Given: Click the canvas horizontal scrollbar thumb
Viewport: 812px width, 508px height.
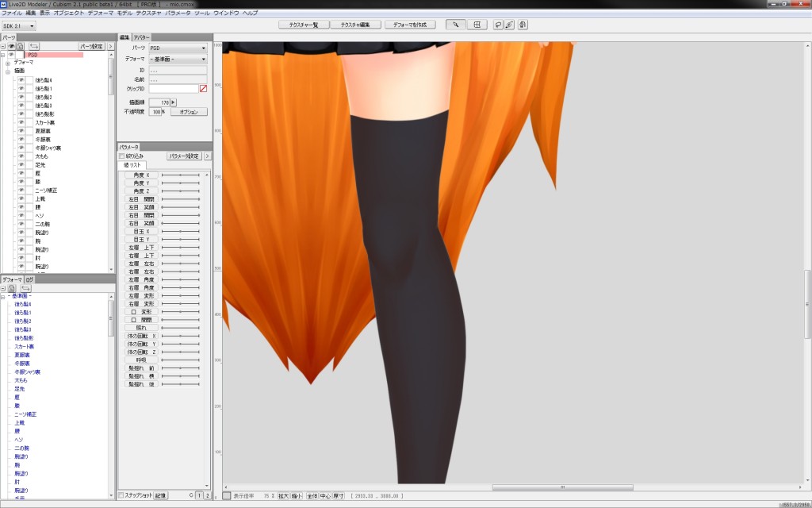Looking at the screenshot, I should click(562, 487).
